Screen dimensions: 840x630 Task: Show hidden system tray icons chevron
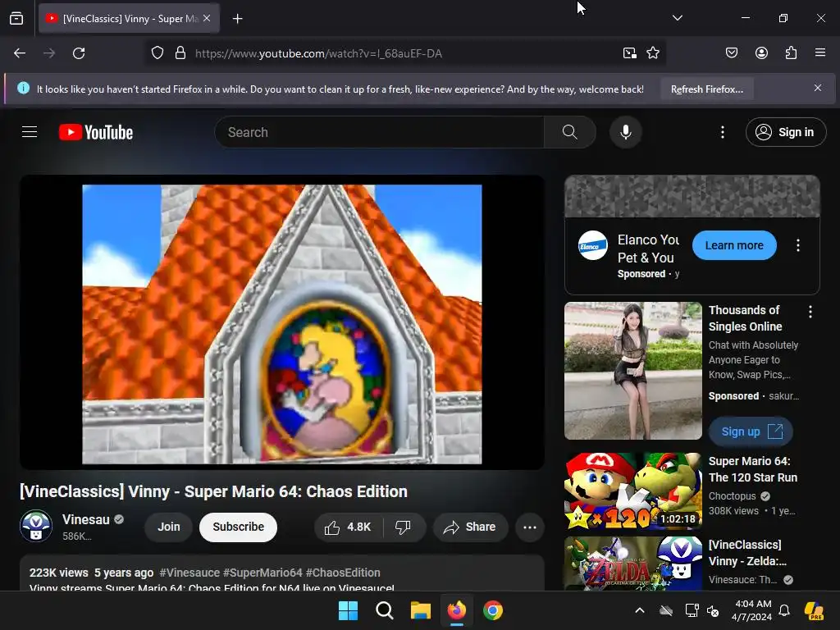pos(640,610)
